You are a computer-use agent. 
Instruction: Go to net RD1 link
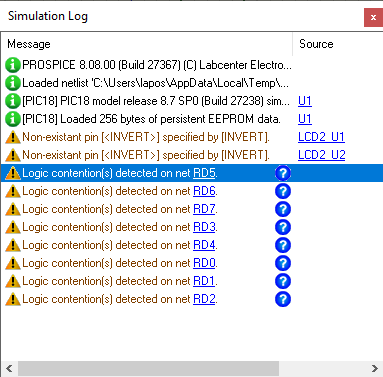click(204, 281)
